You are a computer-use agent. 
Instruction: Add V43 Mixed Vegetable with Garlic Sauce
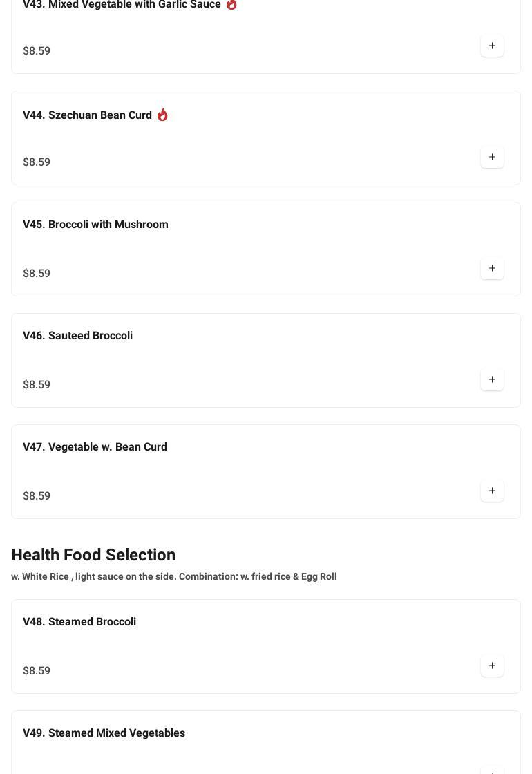[x=492, y=46]
